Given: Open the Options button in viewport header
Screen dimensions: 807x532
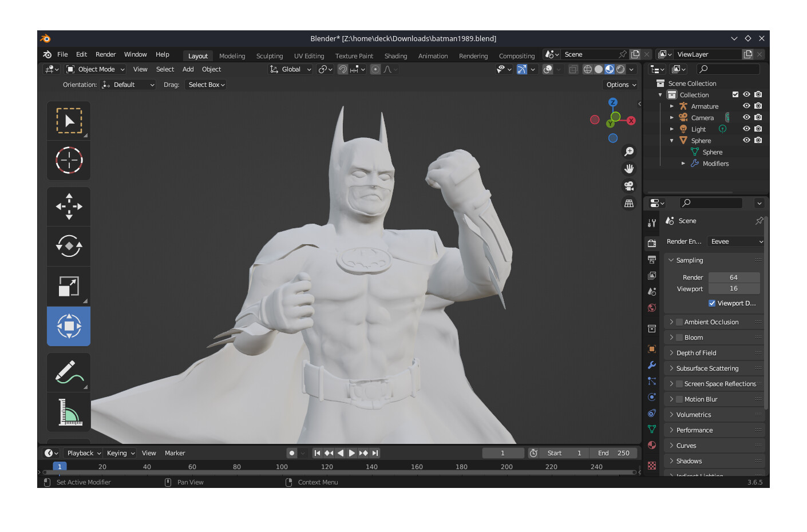Looking at the screenshot, I should tap(621, 85).
